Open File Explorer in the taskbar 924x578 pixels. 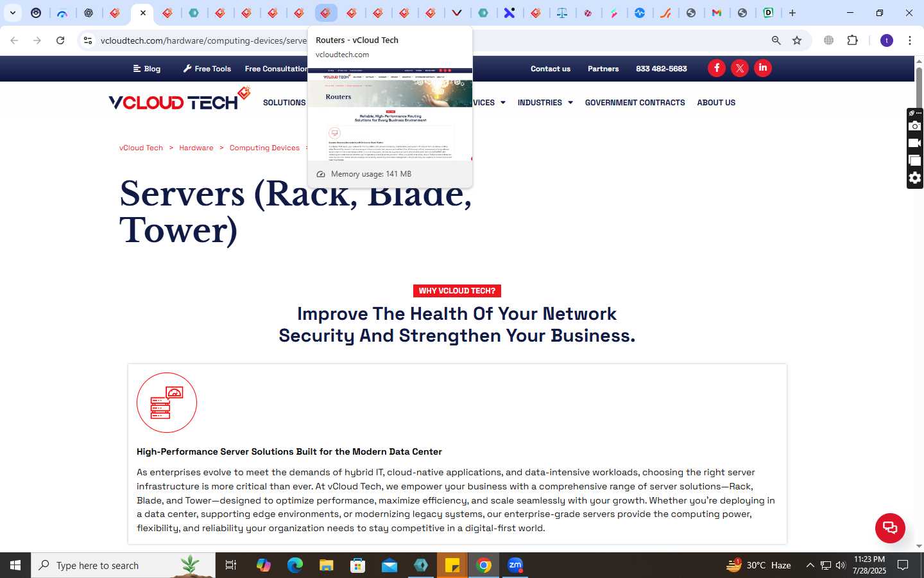point(327,565)
